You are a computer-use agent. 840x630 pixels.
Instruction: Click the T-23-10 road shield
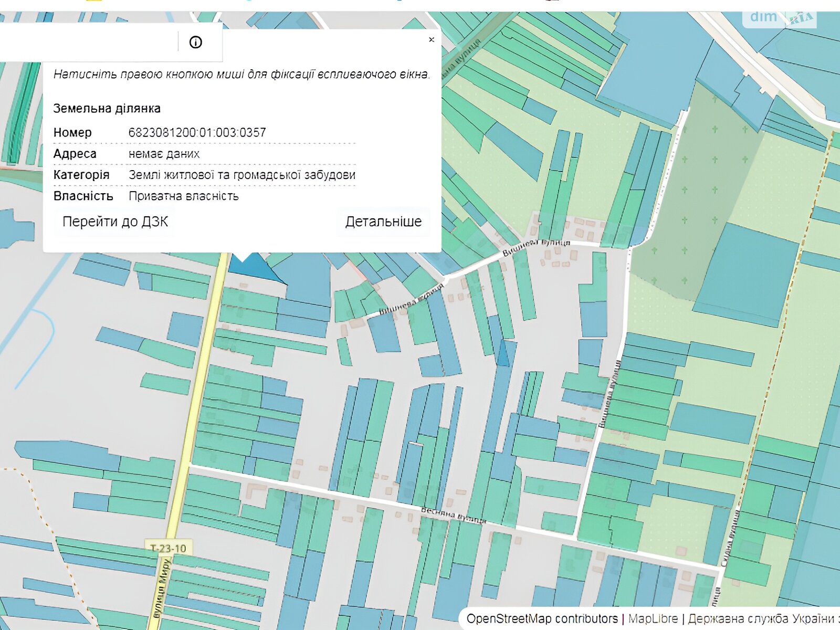168,549
